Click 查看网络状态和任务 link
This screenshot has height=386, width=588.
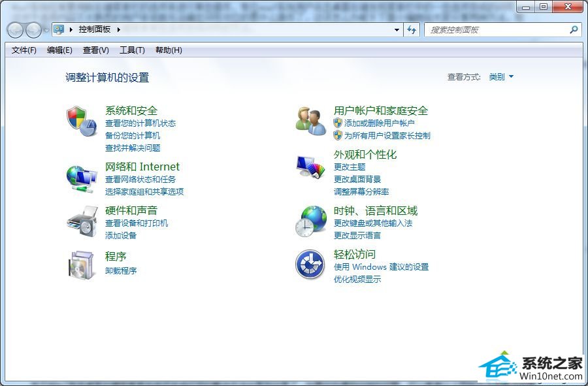pyautogui.click(x=140, y=179)
